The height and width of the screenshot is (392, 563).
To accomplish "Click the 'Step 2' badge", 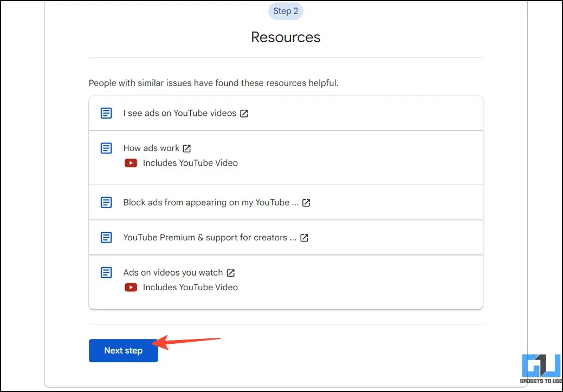I will point(286,11).
